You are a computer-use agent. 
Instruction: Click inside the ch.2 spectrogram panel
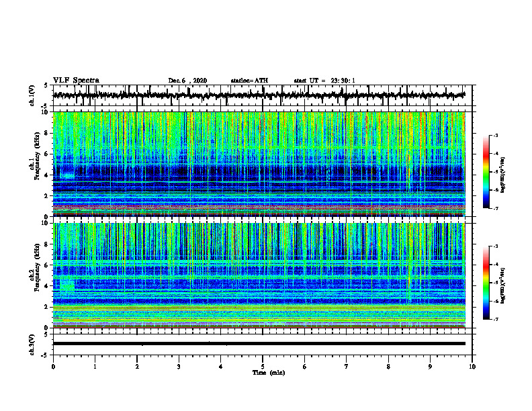coord(259,275)
